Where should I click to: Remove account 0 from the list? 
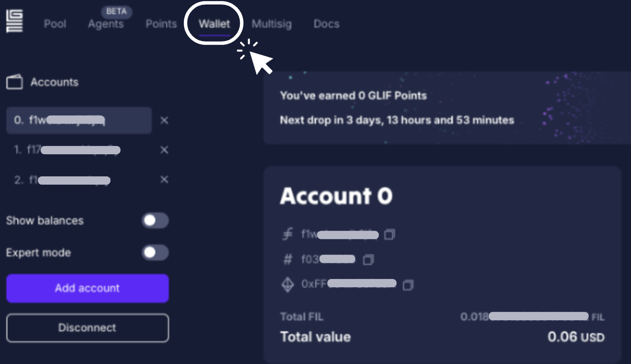pyautogui.click(x=164, y=120)
